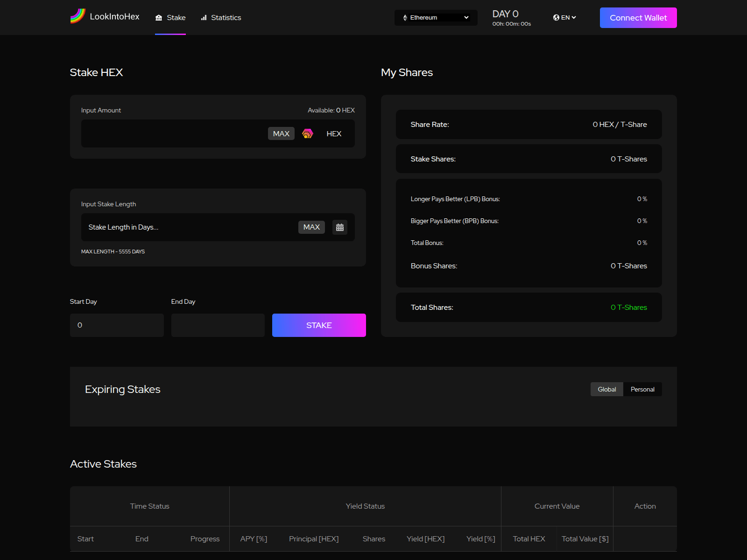Screen dimensions: 747x560
Task: Click the Start Day field
Action: 117,325
